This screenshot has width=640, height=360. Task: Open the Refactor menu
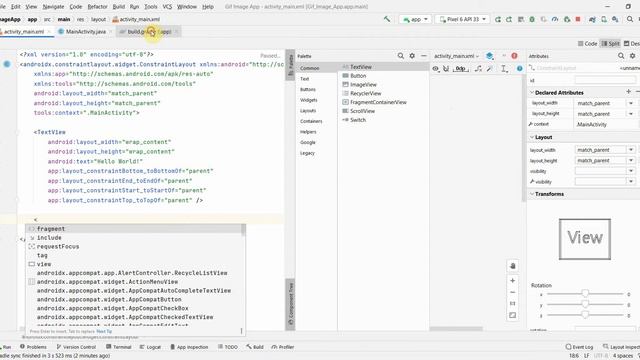tap(97, 7)
